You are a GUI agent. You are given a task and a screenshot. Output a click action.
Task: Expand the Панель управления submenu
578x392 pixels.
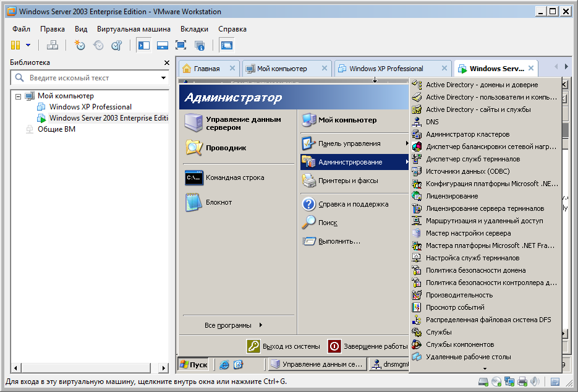tap(355, 144)
